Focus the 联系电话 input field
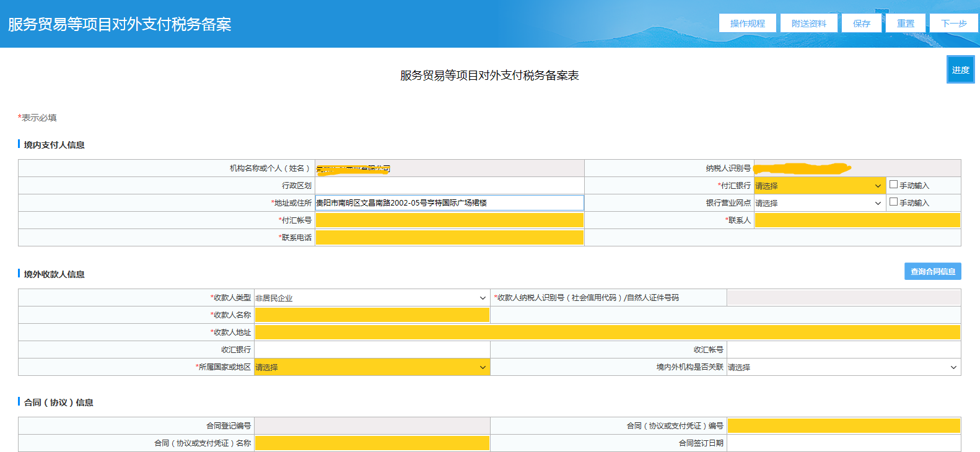The width and height of the screenshot is (980, 452). point(449,238)
